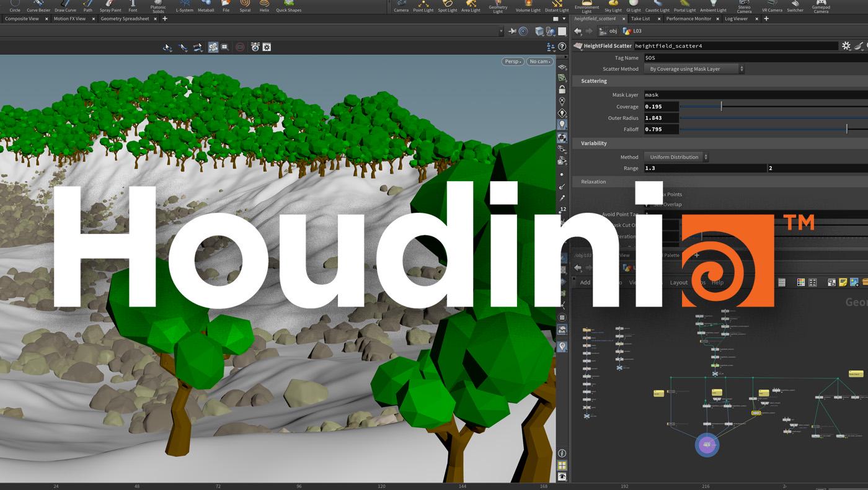Toggle the viewport lock icon in the display sidebar
Image resolution: width=868 pixels, height=490 pixels.
coord(562,89)
